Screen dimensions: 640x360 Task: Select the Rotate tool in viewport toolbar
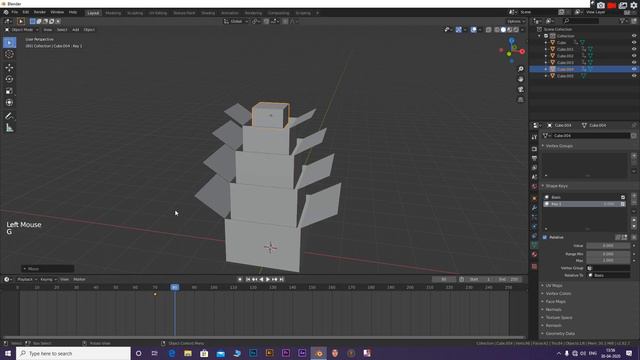tap(9, 79)
